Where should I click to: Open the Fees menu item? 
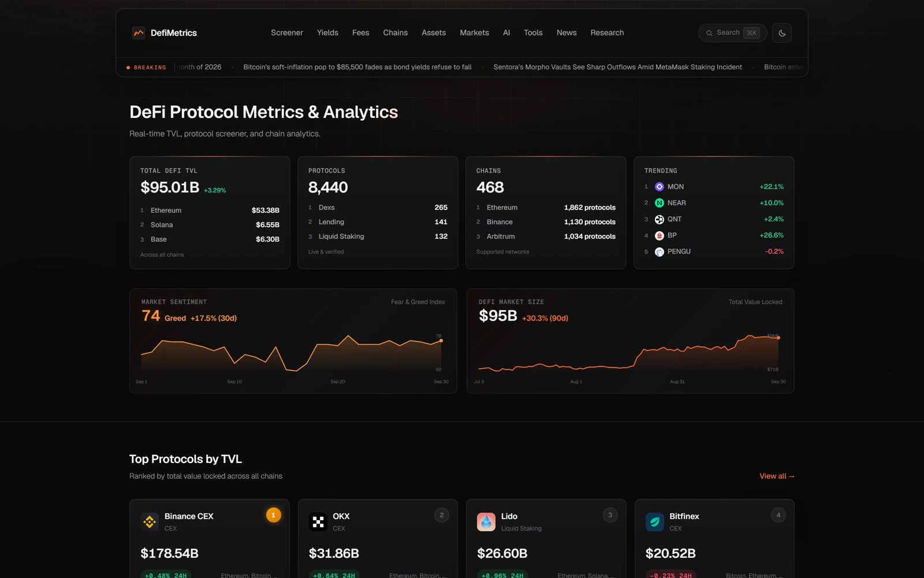[x=360, y=33]
